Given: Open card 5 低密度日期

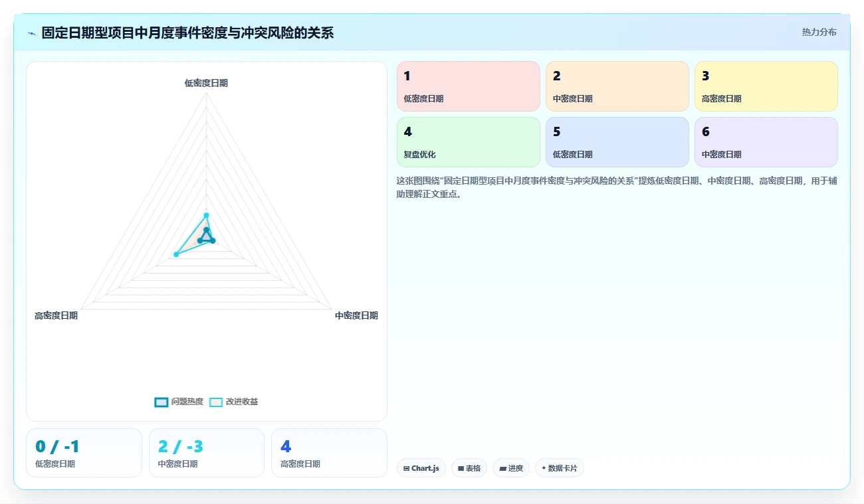Looking at the screenshot, I should coord(617,142).
